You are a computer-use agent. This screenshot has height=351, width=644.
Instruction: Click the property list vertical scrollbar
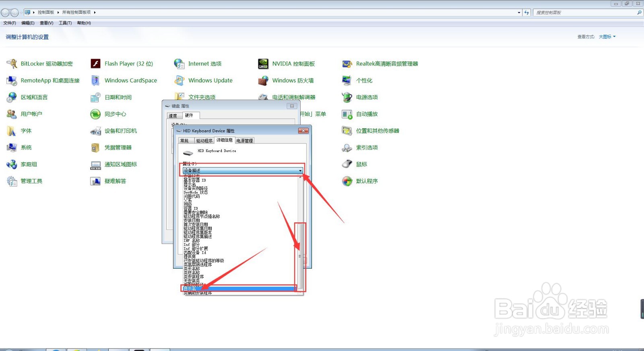click(x=300, y=256)
